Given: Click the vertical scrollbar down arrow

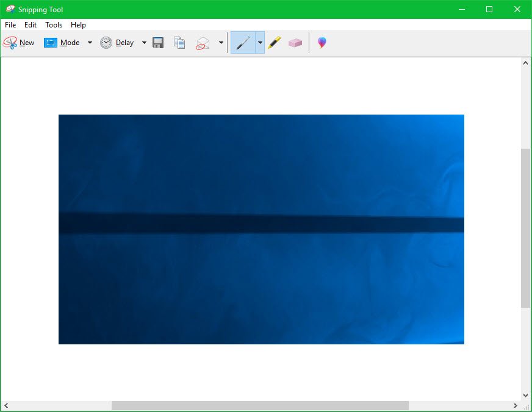Looking at the screenshot, I should coord(525,395).
